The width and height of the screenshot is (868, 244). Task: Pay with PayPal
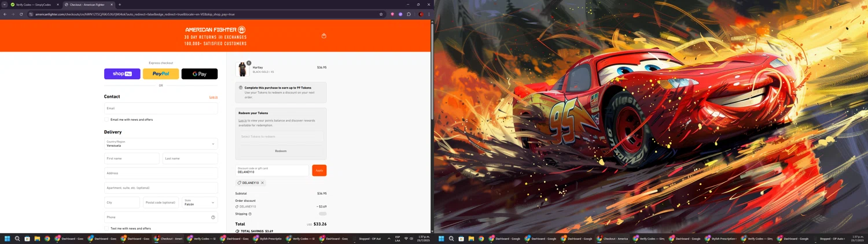161,74
